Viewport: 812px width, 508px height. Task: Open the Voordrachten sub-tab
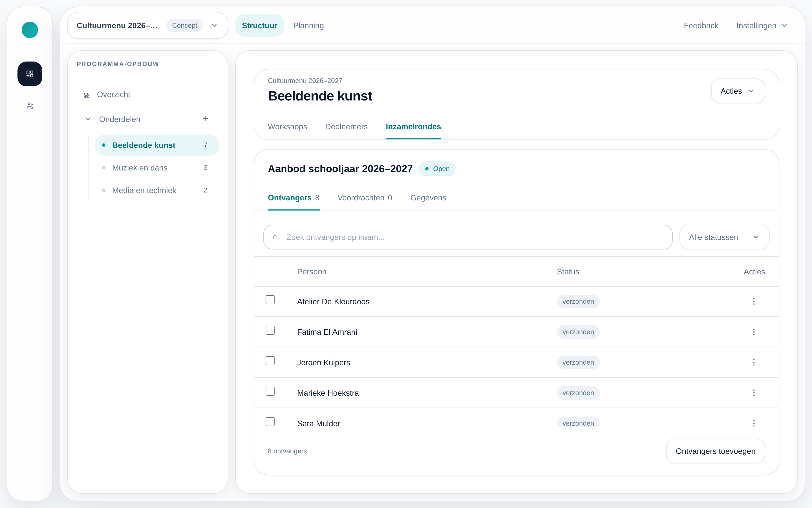(x=365, y=198)
